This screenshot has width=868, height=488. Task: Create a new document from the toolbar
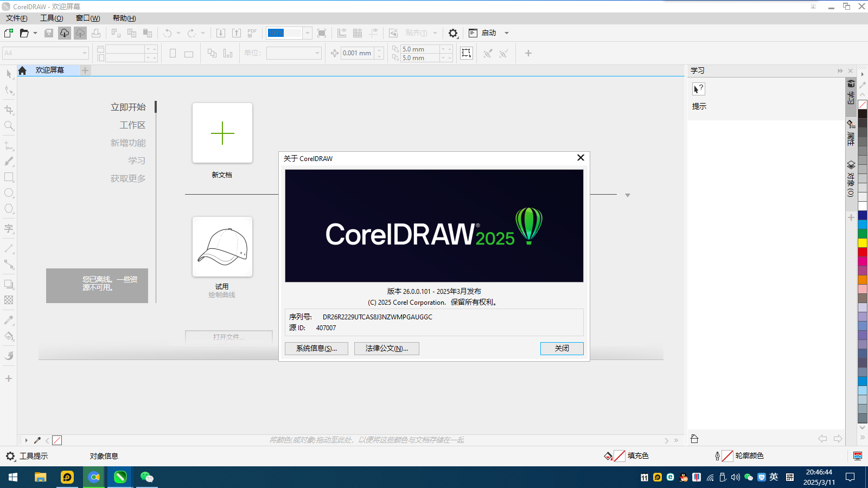tap(9, 33)
